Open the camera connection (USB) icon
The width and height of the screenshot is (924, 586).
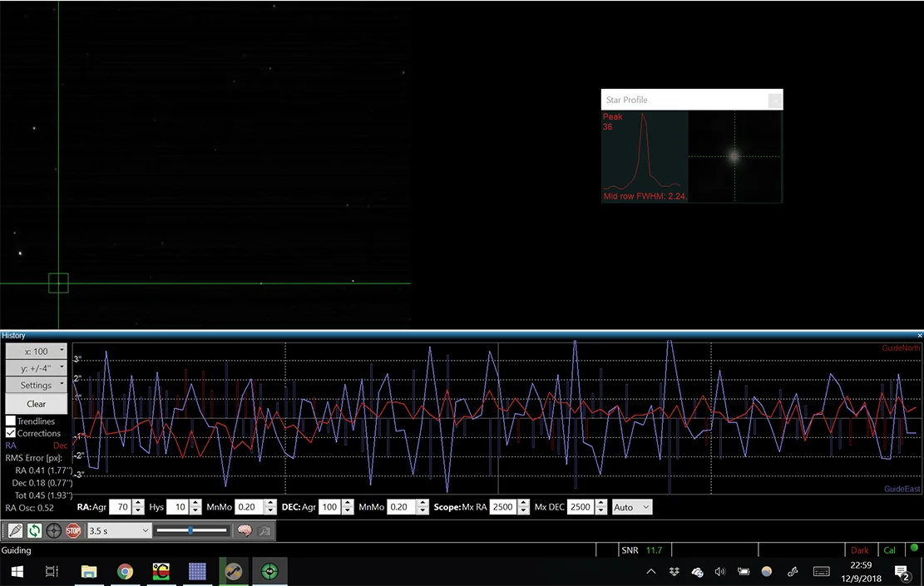(15, 530)
